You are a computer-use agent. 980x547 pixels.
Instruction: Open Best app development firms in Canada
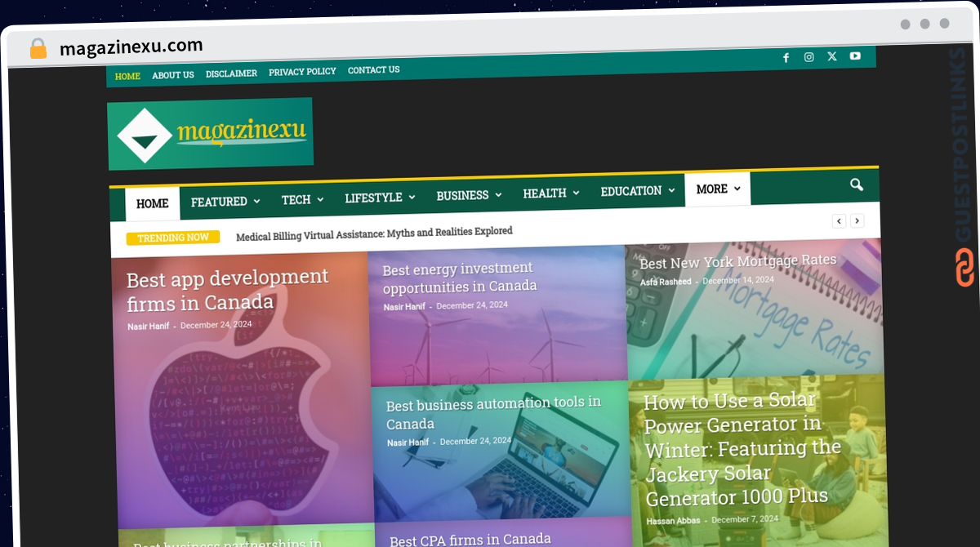click(x=227, y=290)
